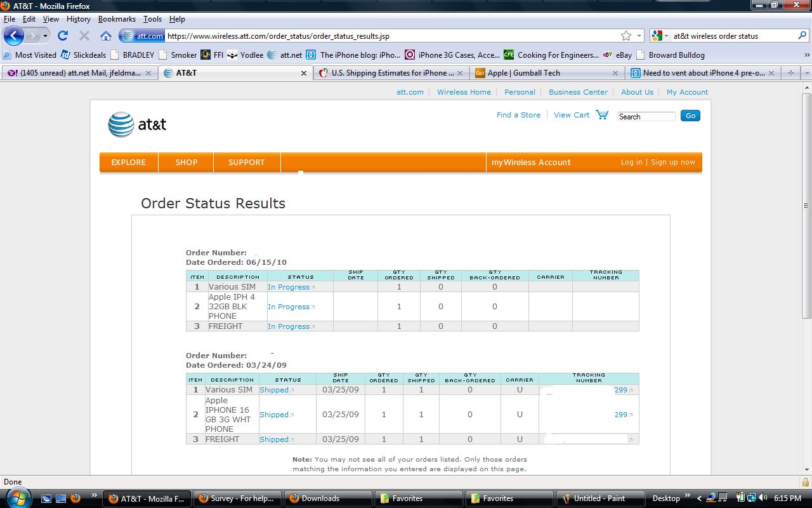Close the U.S. Shipping Estimates tab
This screenshot has height=508, width=812.
coord(459,73)
